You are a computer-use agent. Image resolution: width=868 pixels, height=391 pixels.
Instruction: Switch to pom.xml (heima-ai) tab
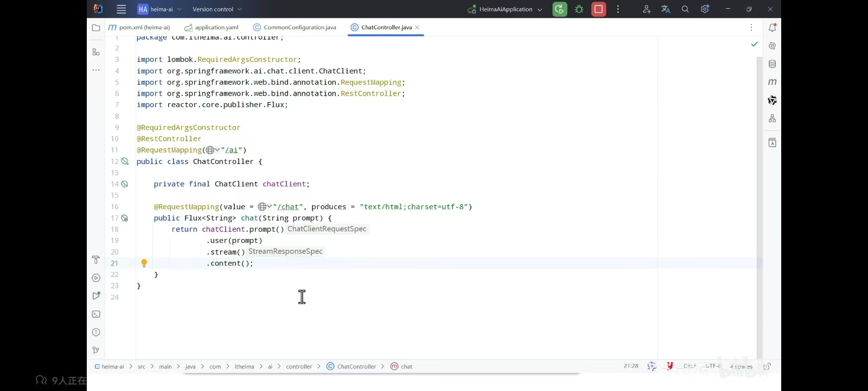coord(139,27)
